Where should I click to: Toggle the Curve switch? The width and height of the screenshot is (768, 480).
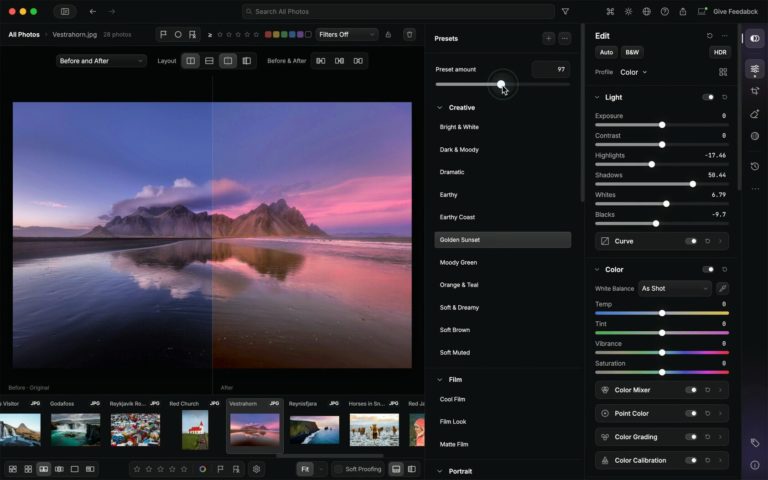pyautogui.click(x=691, y=241)
